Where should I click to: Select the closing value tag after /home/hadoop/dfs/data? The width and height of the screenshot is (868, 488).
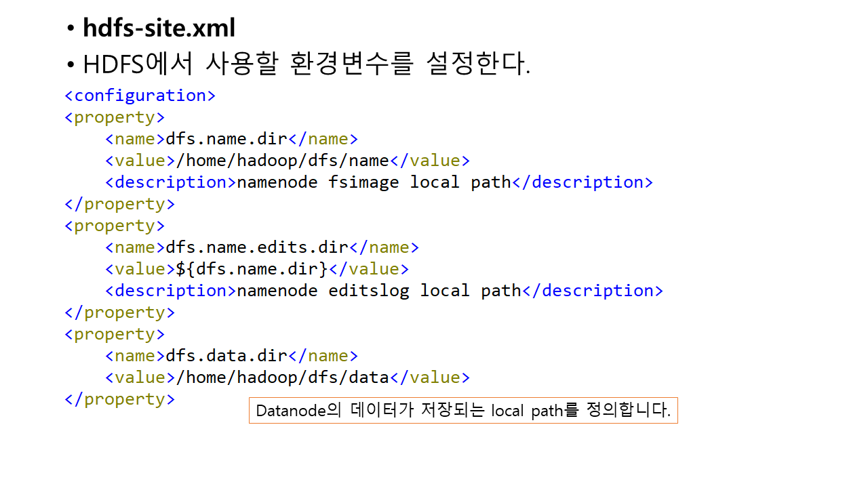point(429,378)
